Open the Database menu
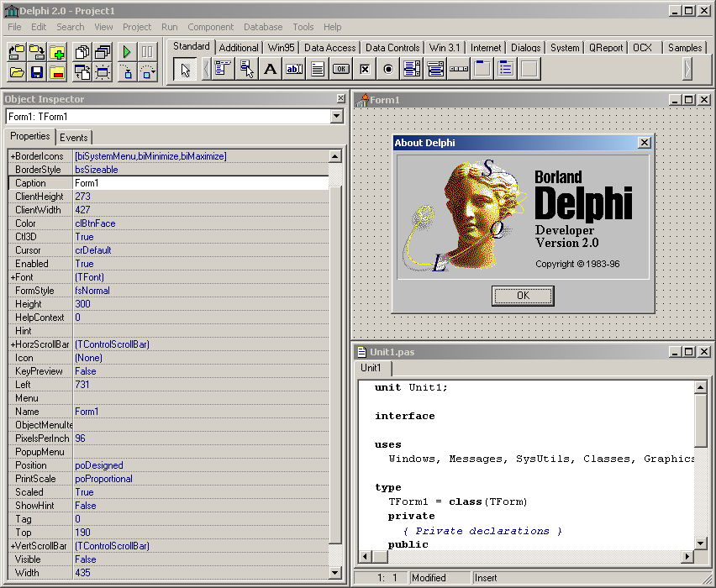 click(x=263, y=27)
